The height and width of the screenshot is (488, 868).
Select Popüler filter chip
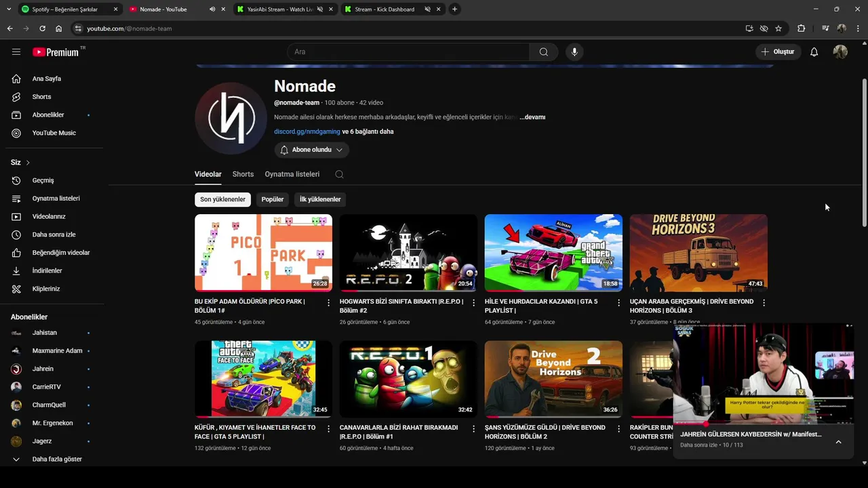point(273,199)
